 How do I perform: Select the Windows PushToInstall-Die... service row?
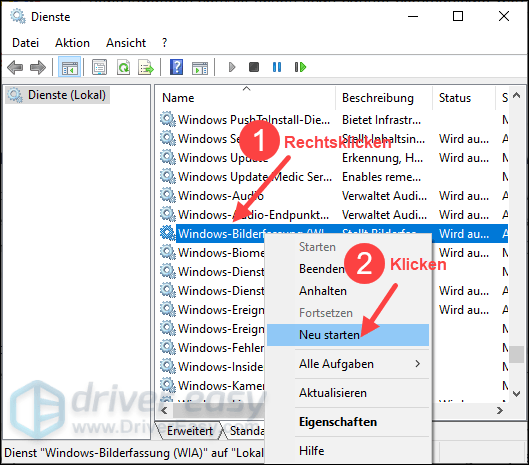point(334,119)
